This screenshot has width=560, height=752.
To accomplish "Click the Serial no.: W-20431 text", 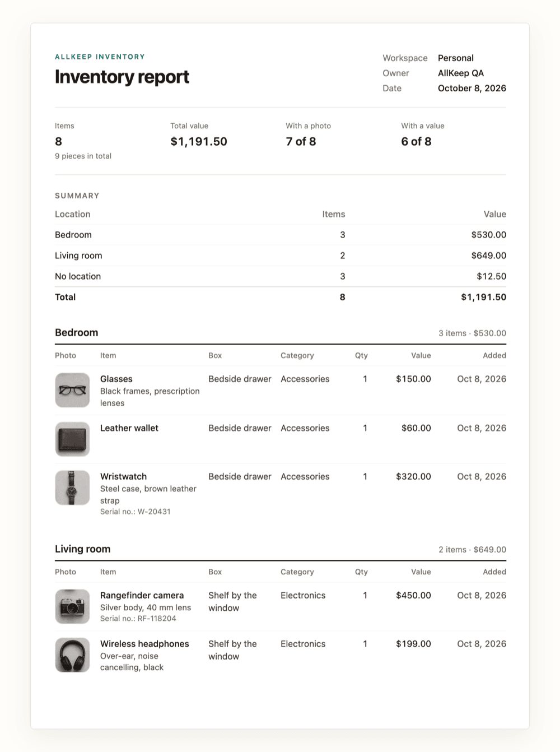I will click(x=135, y=512).
